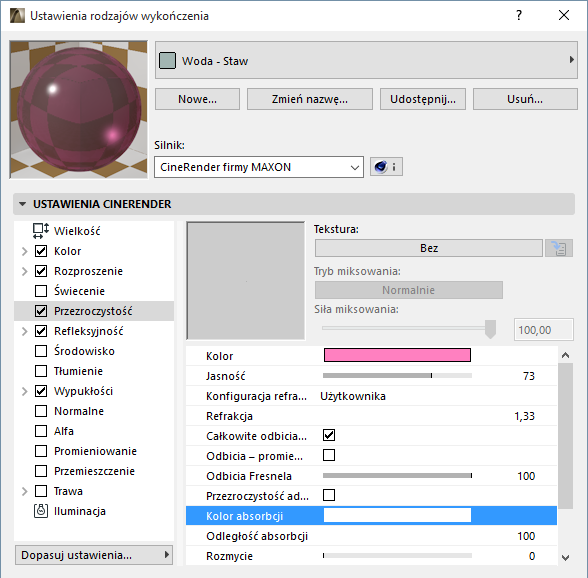Click the 100,00 mix strength field

point(544,330)
